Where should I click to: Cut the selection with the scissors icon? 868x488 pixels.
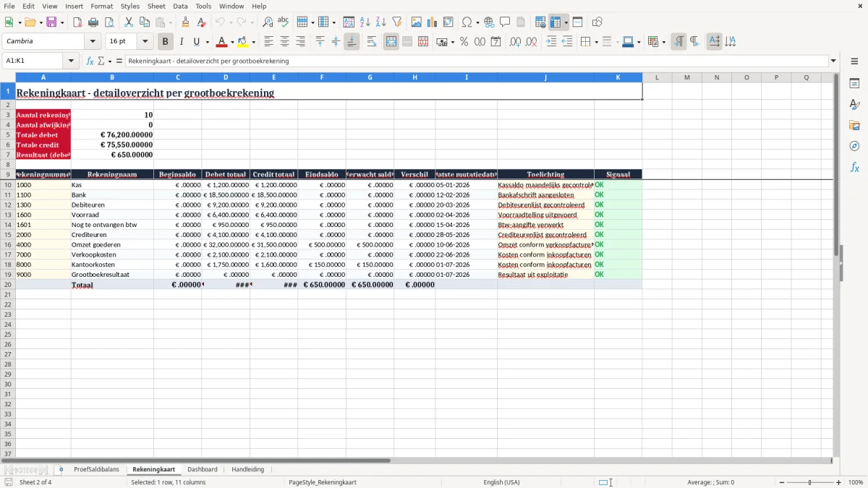tap(129, 22)
